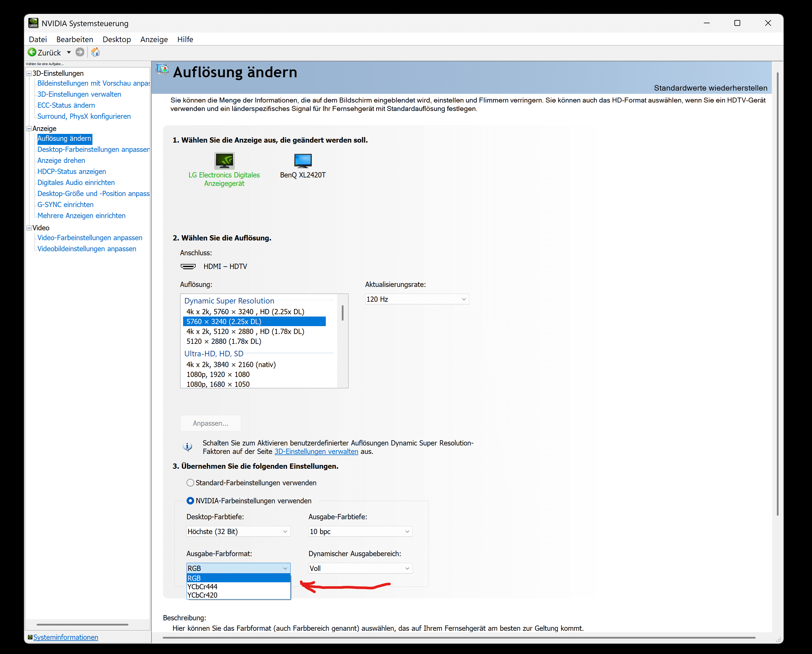
Task: Open the Ausgabe-Farbtiefe 10 bpc dropdown
Action: click(x=360, y=531)
